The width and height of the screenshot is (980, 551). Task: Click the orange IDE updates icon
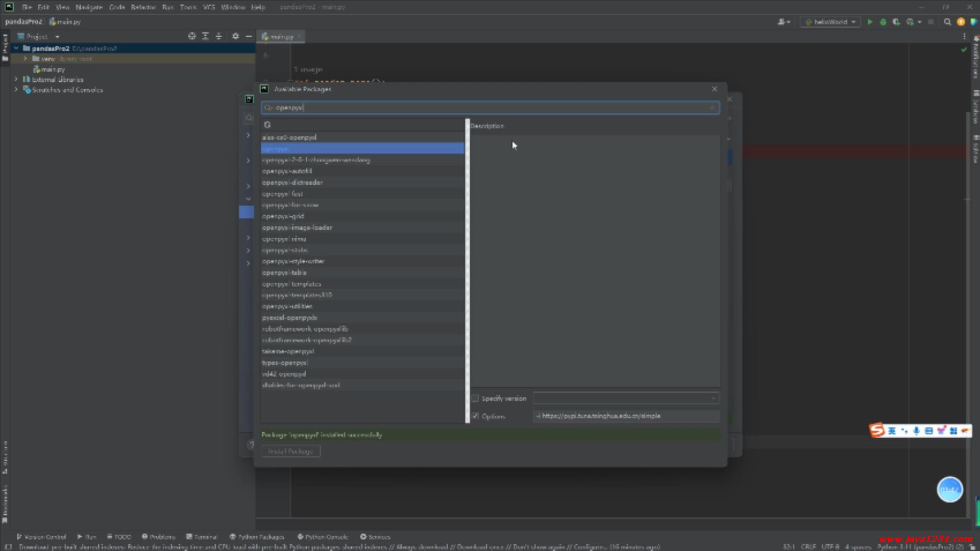[961, 22]
